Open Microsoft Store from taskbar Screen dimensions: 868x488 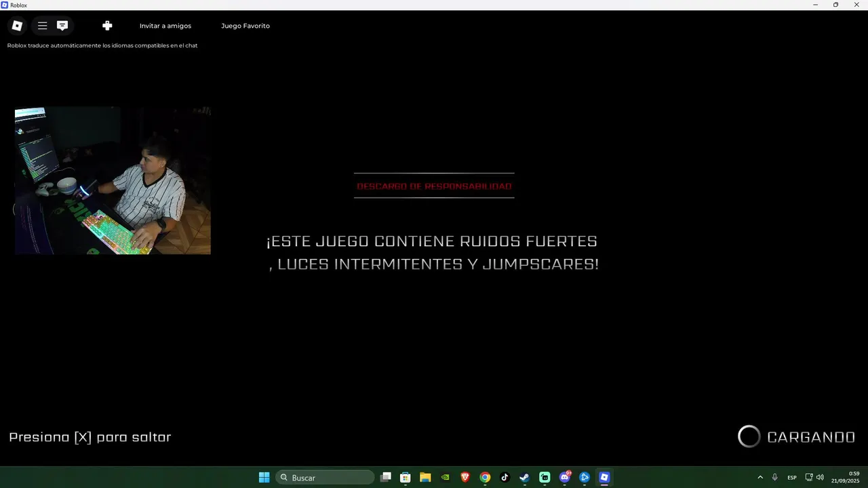[406, 477]
